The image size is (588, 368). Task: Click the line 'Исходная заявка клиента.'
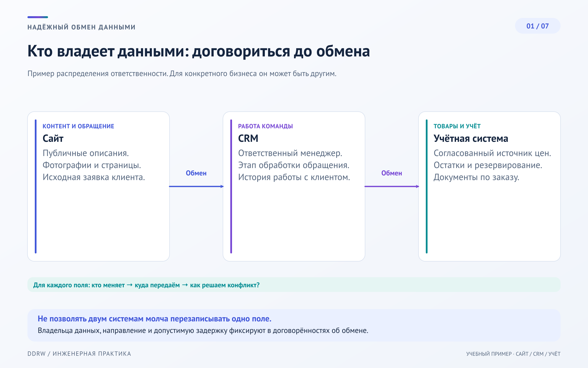[94, 177]
